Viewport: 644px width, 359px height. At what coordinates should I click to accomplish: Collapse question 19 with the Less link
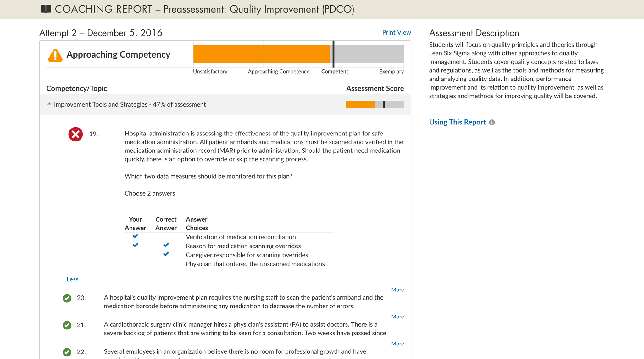click(72, 279)
